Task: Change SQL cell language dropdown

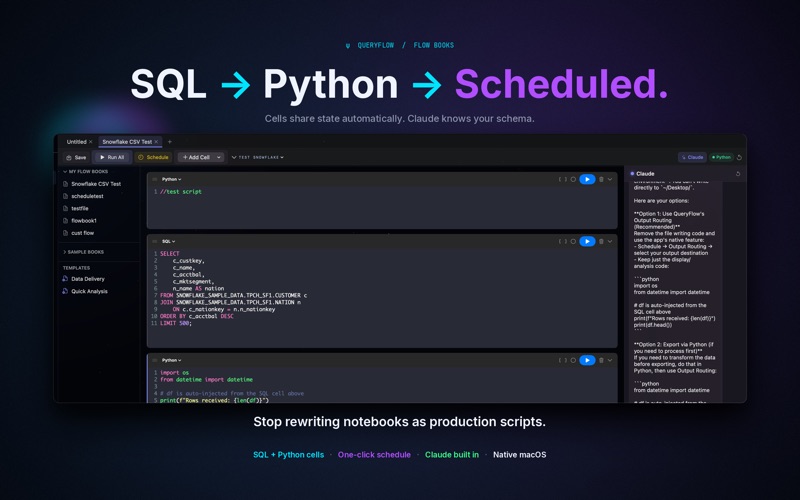Action: (168, 241)
